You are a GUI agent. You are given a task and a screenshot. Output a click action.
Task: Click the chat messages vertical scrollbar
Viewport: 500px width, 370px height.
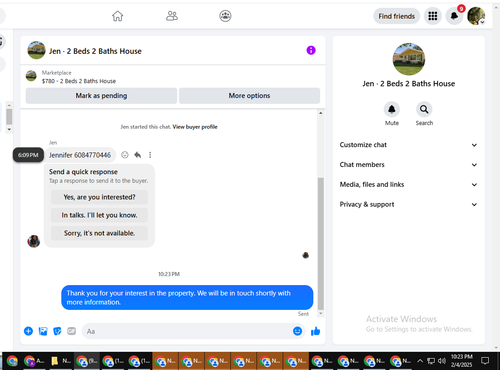pyautogui.click(x=321, y=243)
